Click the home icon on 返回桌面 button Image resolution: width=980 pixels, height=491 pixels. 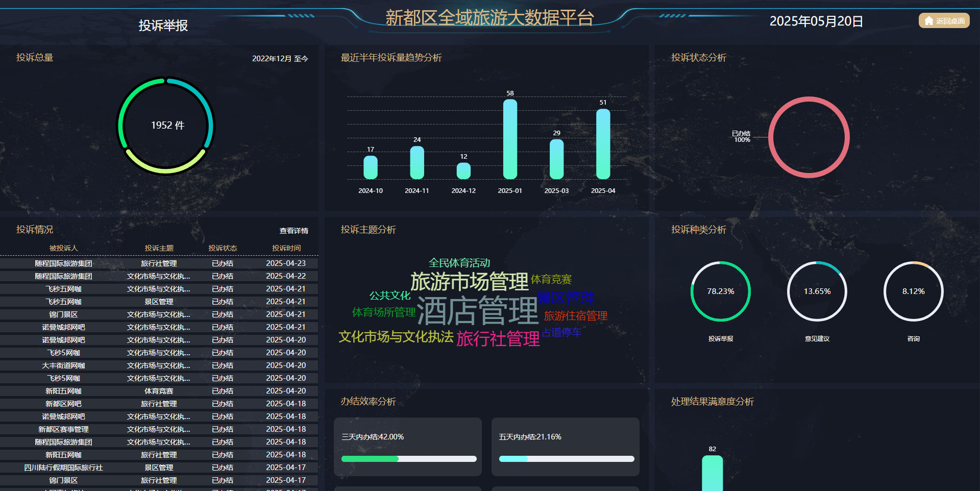click(928, 20)
